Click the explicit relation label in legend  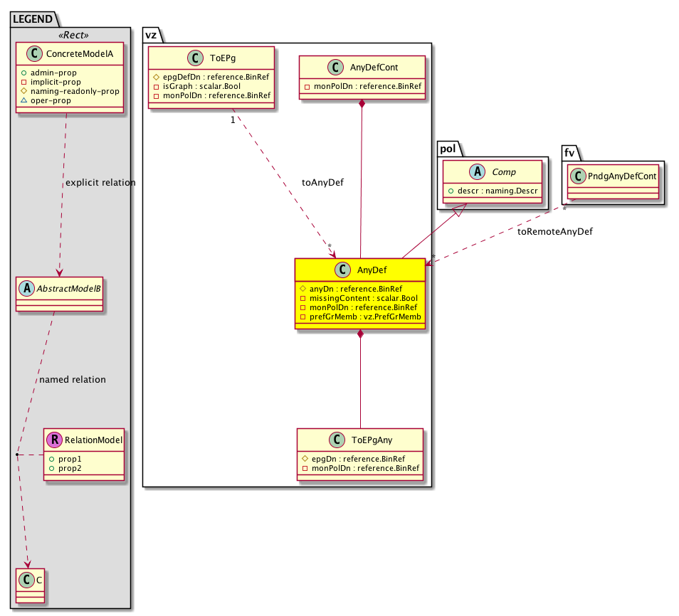[100, 183]
